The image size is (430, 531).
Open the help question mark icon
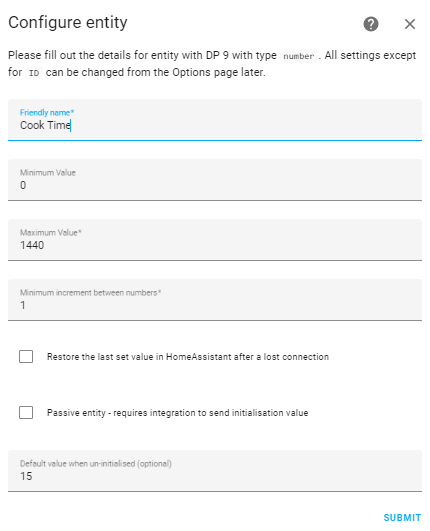pyautogui.click(x=371, y=24)
